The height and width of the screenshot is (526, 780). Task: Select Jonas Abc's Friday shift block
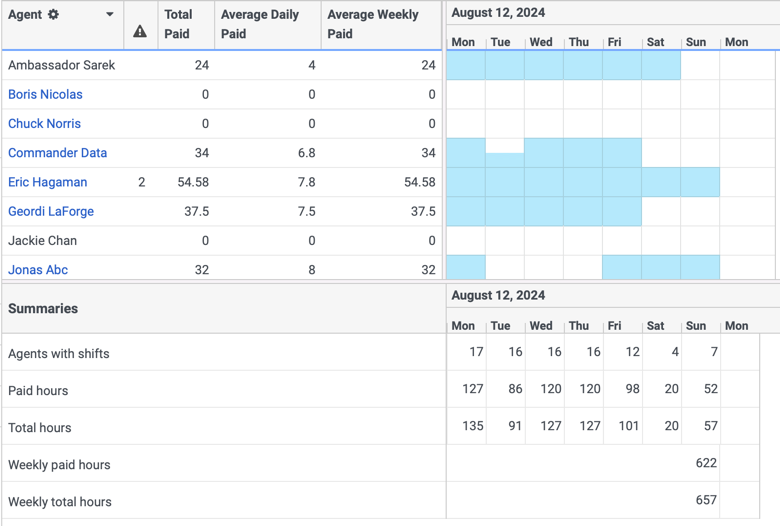point(621,268)
